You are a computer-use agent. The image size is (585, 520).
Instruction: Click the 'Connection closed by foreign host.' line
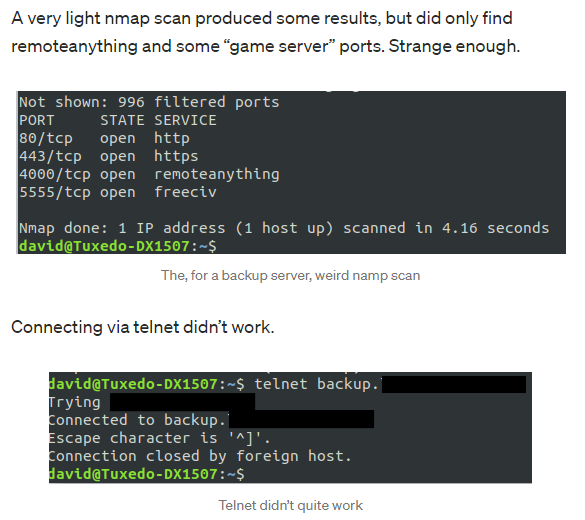[200, 456]
